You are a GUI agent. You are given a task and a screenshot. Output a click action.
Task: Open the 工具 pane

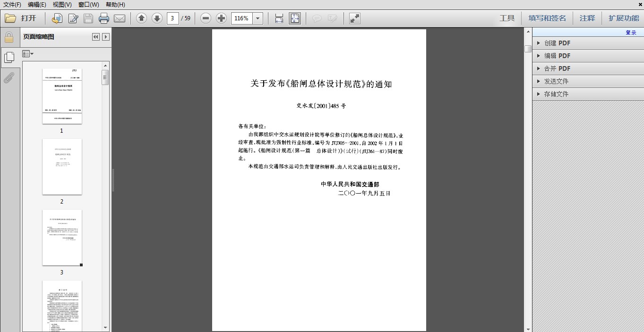(x=507, y=18)
